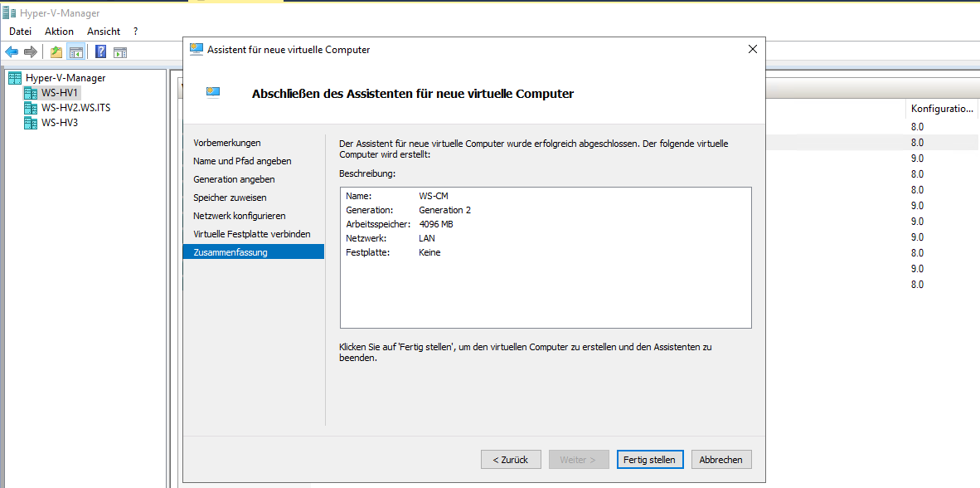
Task: Go to Netzwerk konfigurieren step
Action: coord(240,216)
